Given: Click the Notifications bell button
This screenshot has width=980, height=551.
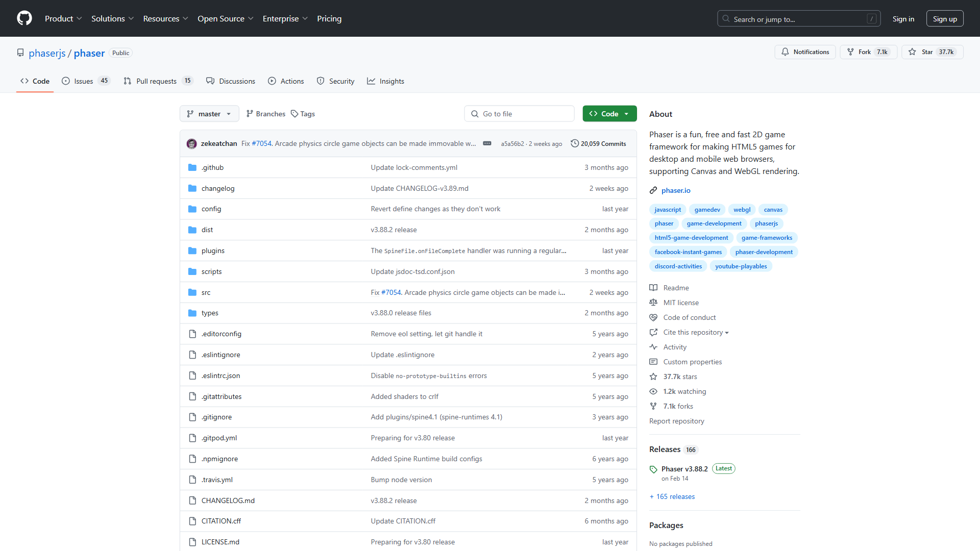Looking at the screenshot, I should click(x=805, y=52).
